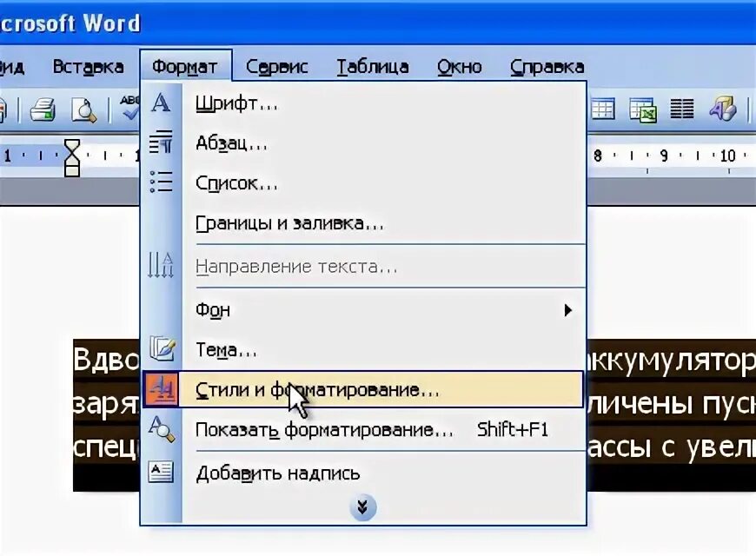756x556 pixels.
Task: Select Стили и форматирование entry
Action: 363,389
